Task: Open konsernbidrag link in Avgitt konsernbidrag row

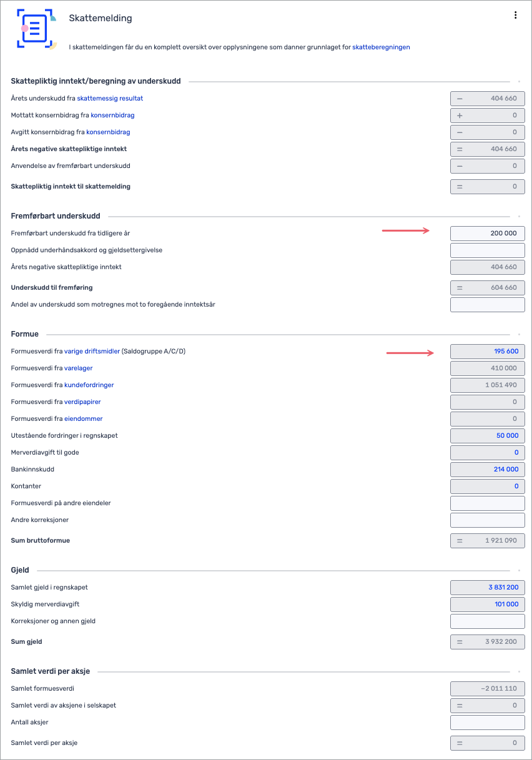Action: [108, 132]
